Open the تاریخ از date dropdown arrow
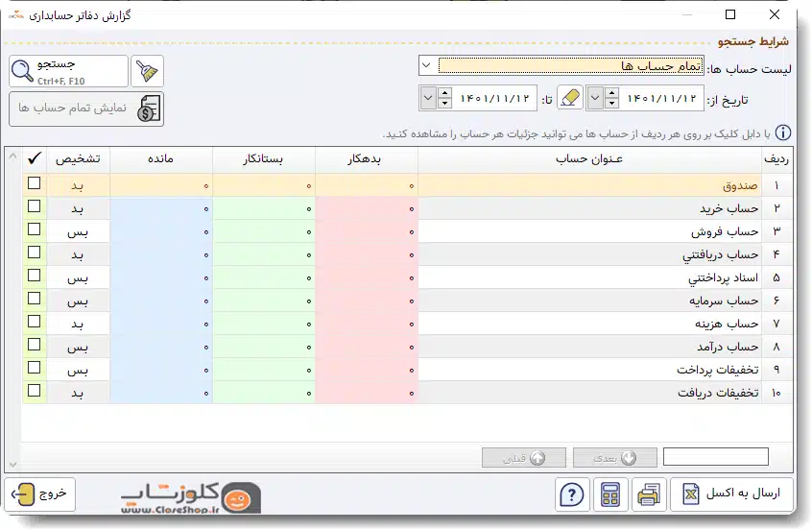812x530 pixels. (x=595, y=98)
